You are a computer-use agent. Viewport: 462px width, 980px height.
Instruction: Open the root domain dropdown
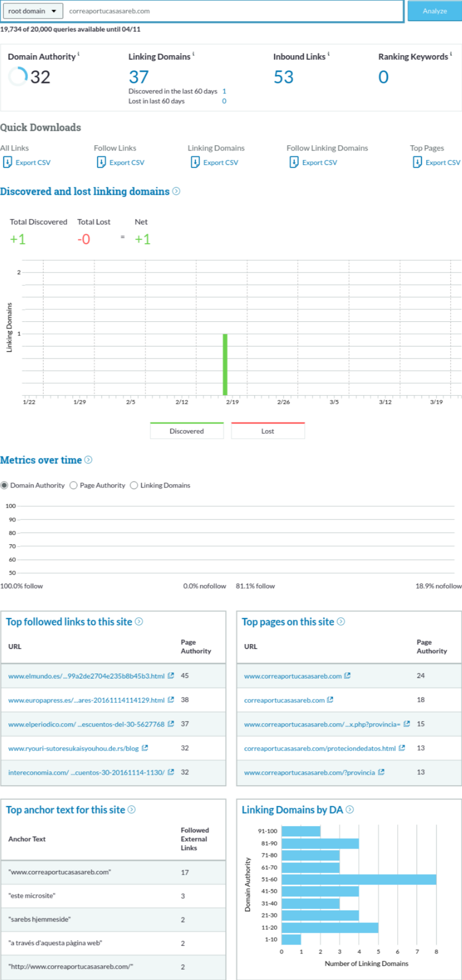[x=32, y=11]
